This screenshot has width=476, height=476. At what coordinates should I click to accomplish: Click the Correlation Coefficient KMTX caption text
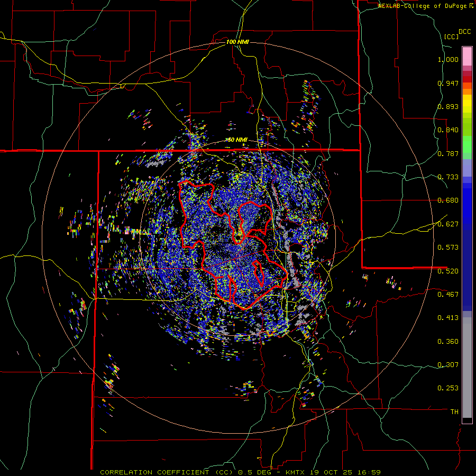point(240,472)
